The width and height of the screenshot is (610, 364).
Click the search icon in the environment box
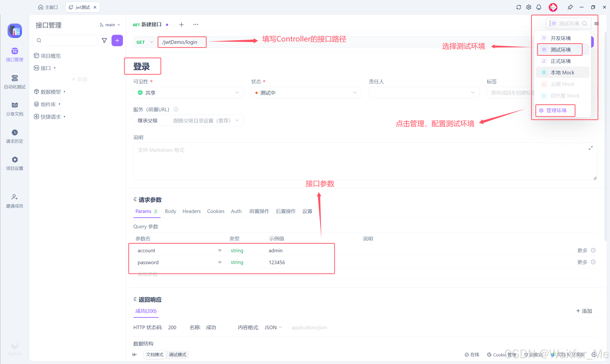click(585, 24)
